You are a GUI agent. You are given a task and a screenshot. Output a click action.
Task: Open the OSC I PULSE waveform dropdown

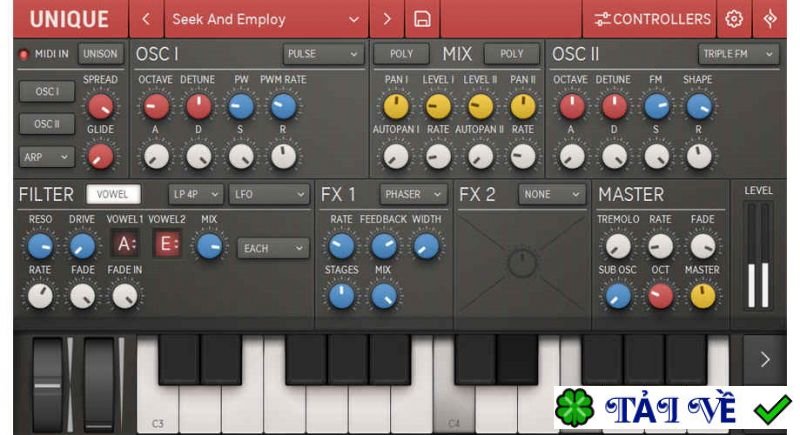pyautogui.click(x=323, y=54)
